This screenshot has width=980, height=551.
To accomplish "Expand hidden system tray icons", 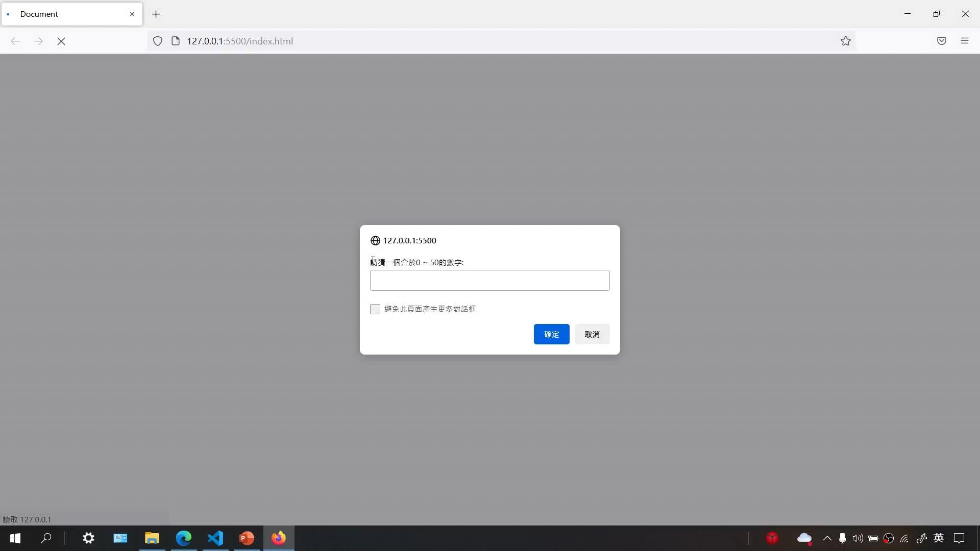I will [x=827, y=538].
